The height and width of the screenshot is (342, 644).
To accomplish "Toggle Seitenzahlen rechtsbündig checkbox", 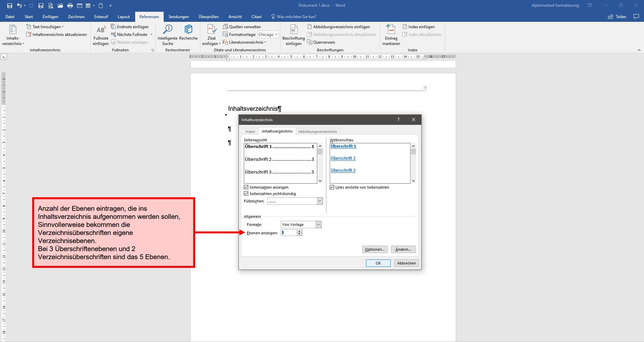I will tap(246, 194).
